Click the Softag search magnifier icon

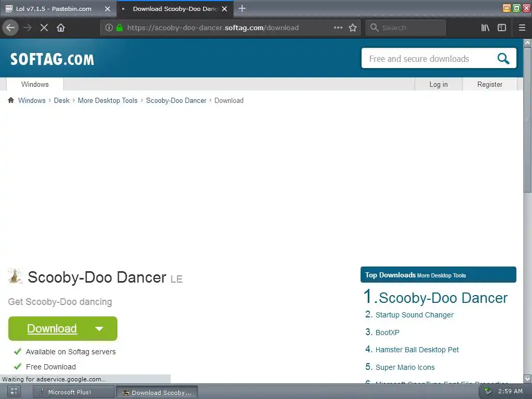point(503,58)
